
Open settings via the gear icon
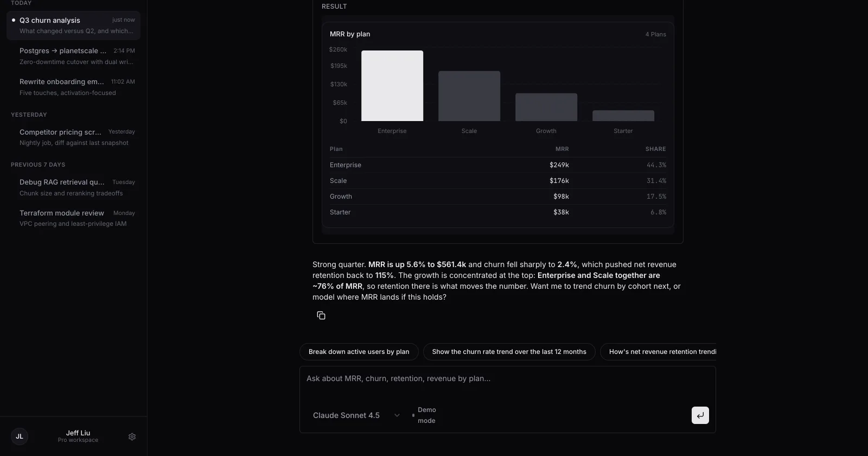coord(132,436)
